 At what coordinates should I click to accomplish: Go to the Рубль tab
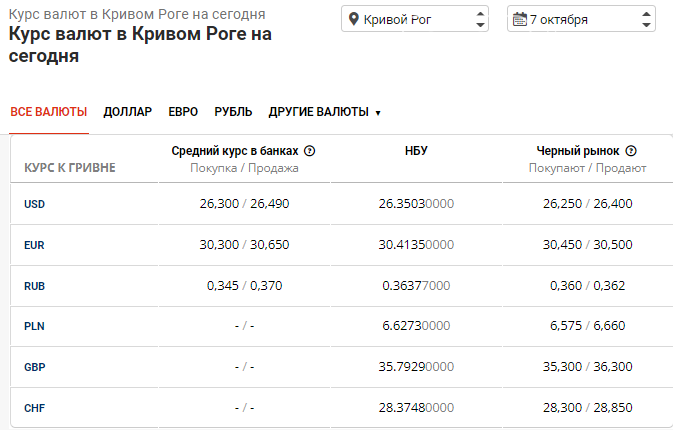point(233,112)
